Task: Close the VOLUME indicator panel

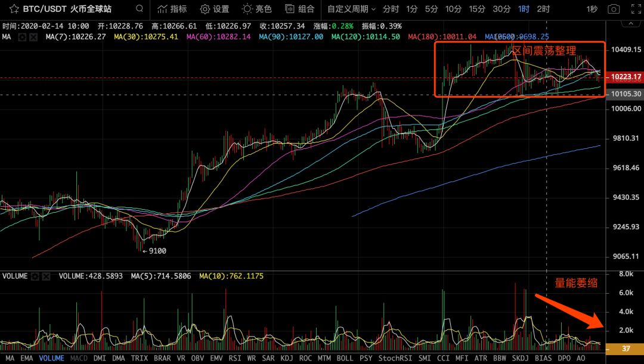Action: point(46,276)
